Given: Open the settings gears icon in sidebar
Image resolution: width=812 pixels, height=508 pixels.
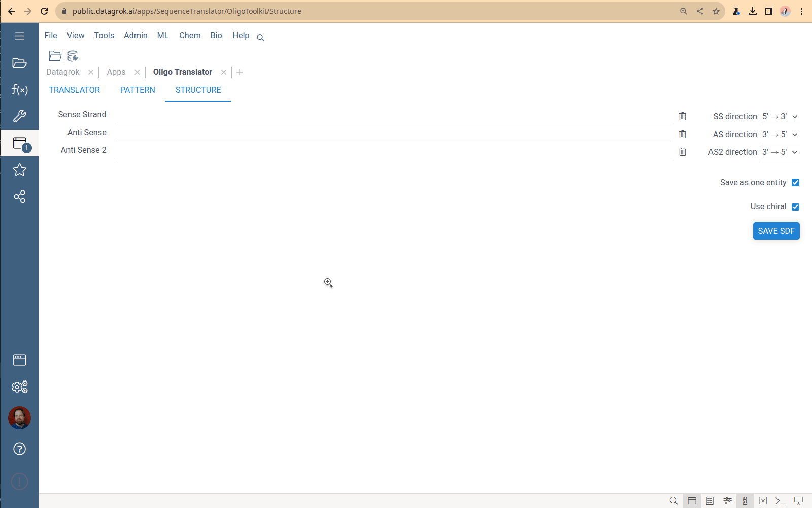Looking at the screenshot, I should [19, 387].
